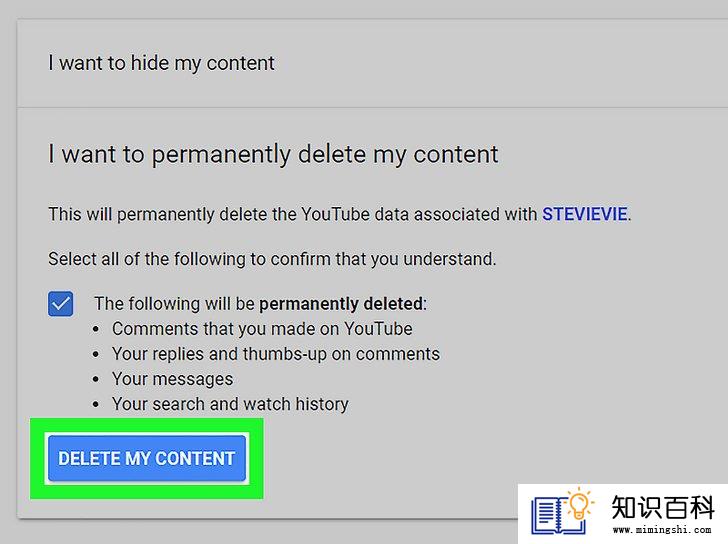Click the bullet dot before "Comments that you made"

[x=96, y=329]
